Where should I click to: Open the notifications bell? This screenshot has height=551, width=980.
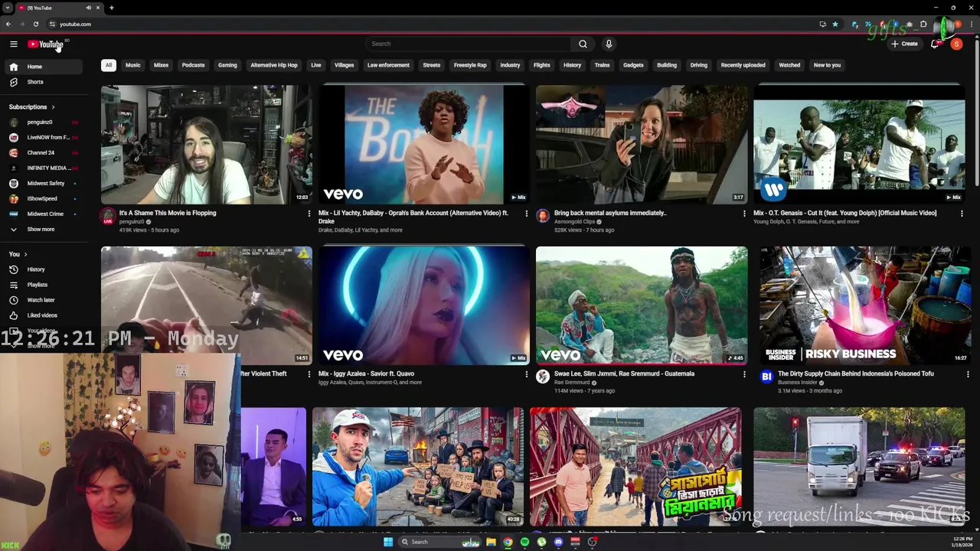tap(935, 44)
